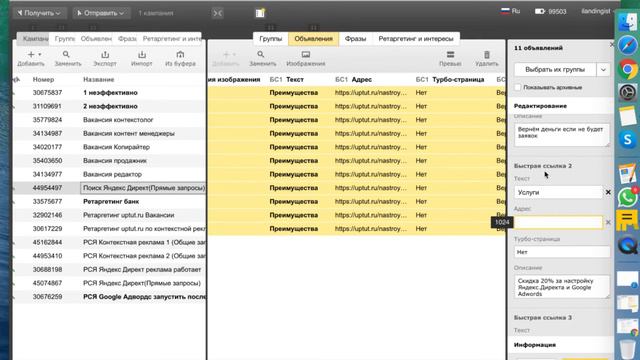Click the Из буфера paste icon
Screen dimensions: 640x360
180,54
